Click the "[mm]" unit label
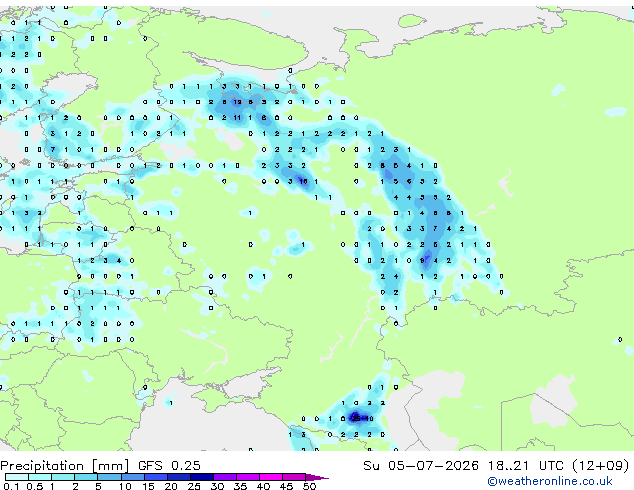Viewport: 634px width, 490px height. pyautogui.click(x=110, y=466)
